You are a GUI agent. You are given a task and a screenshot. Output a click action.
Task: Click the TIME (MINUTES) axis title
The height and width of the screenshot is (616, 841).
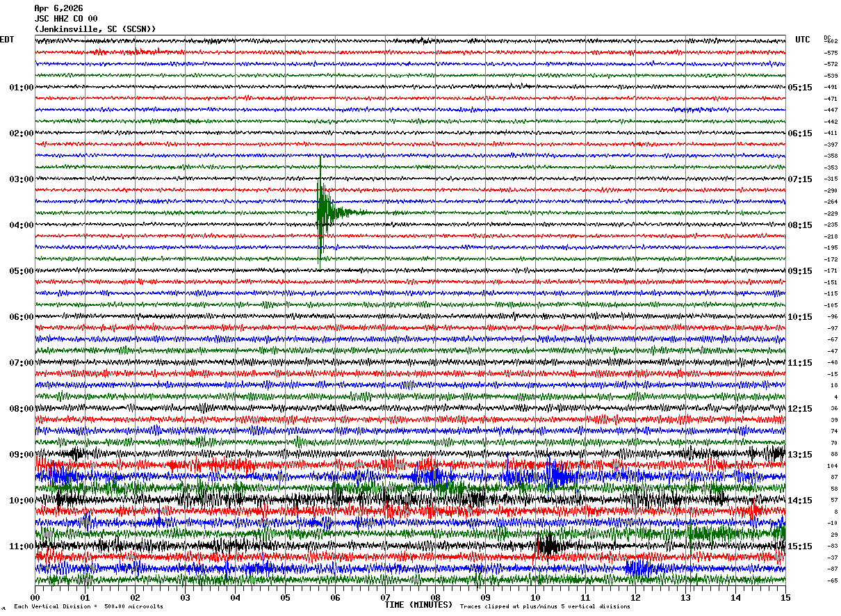coord(418,605)
